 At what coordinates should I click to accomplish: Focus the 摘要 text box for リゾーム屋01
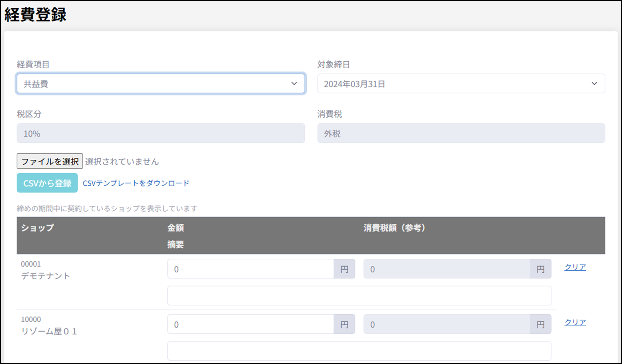pyautogui.click(x=359, y=351)
